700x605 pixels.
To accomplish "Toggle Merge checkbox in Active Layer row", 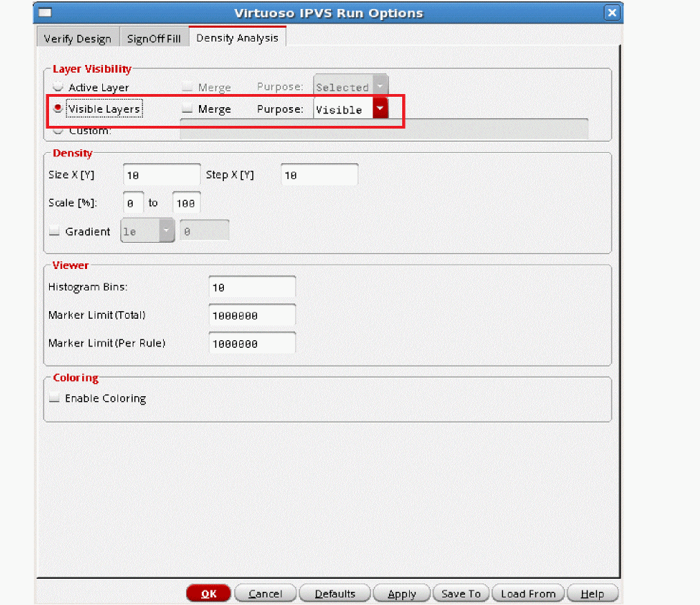I will (x=187, y=86).
